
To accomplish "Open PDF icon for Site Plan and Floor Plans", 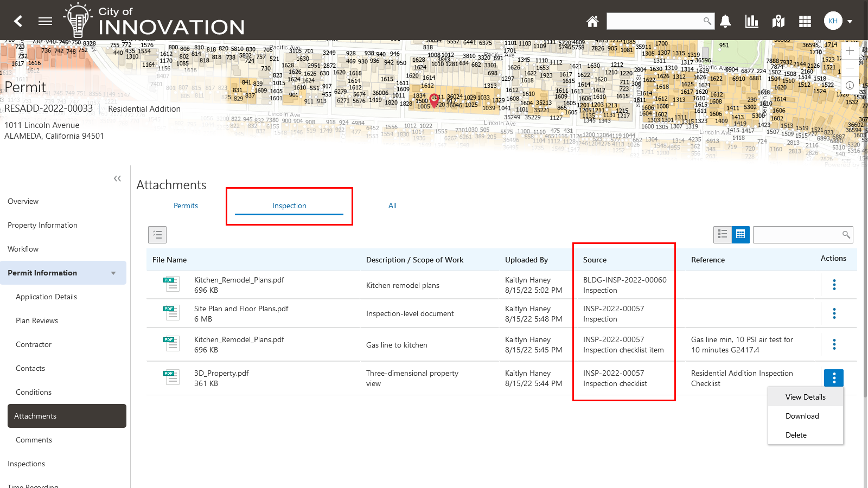I will tap(171, 313).
